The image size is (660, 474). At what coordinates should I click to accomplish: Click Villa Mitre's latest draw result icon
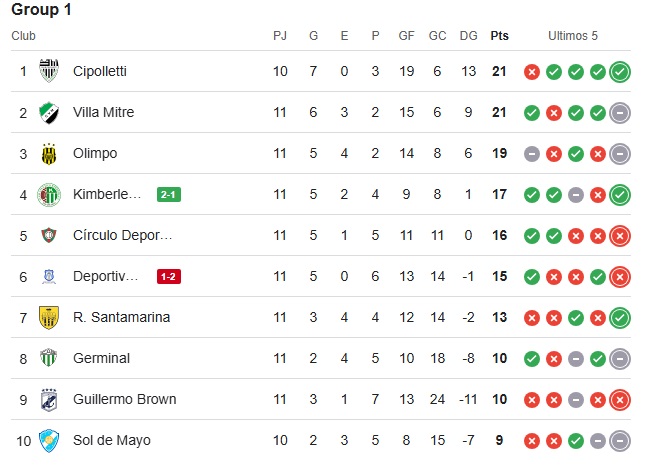tap(620, 113)
